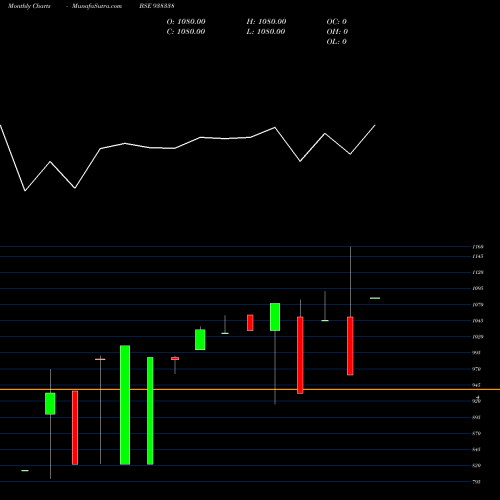Image resolution: width=500 pixels, height=500 pixels.
Task: Click the tallest green candlestick body
Action: pyautogui.click(x=125, y=405)
